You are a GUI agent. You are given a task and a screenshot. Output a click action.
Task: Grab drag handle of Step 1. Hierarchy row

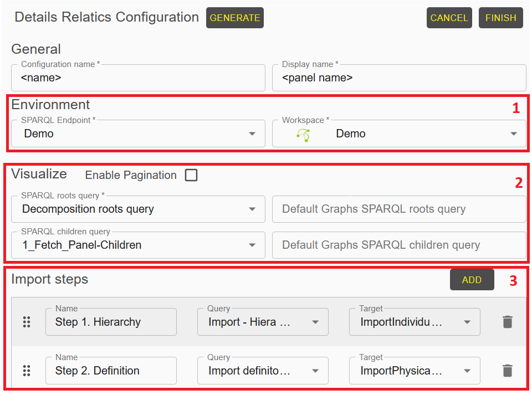coord(26,322)
